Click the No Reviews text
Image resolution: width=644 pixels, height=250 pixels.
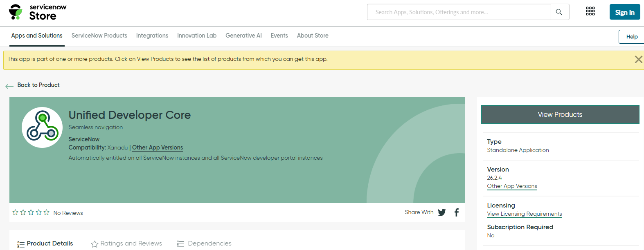[68, 213]
